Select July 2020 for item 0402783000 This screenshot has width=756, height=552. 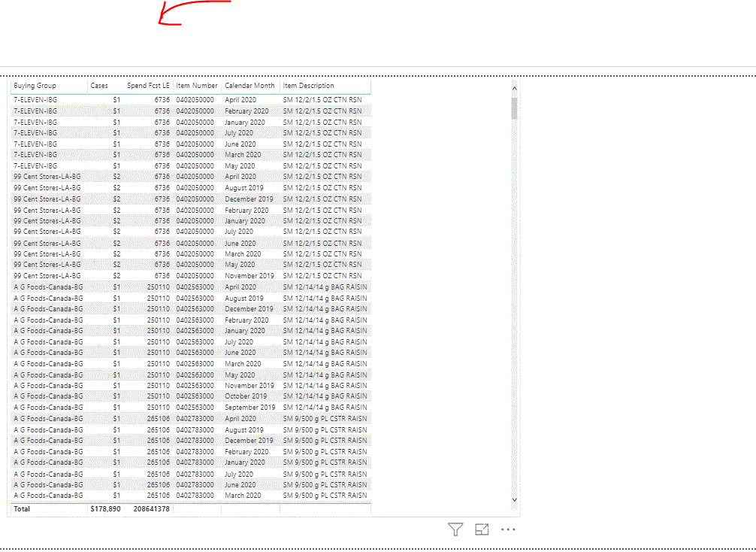[x=239, y=474]
